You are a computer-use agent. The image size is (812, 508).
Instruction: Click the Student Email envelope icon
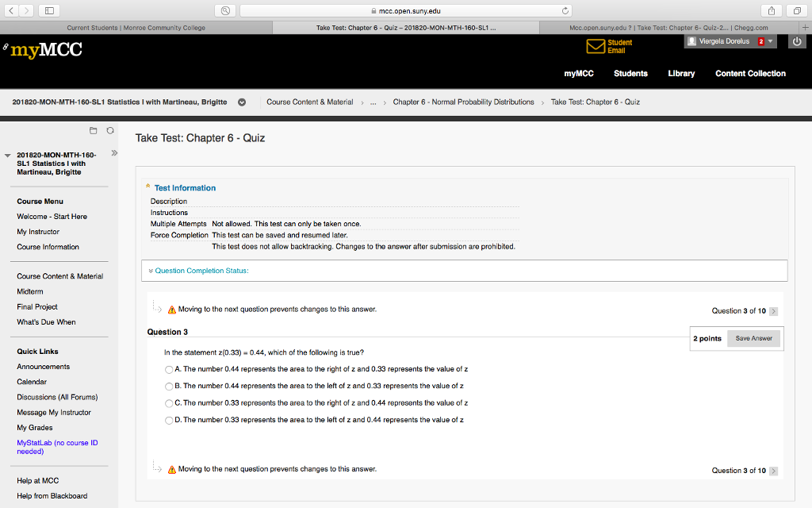596,46
